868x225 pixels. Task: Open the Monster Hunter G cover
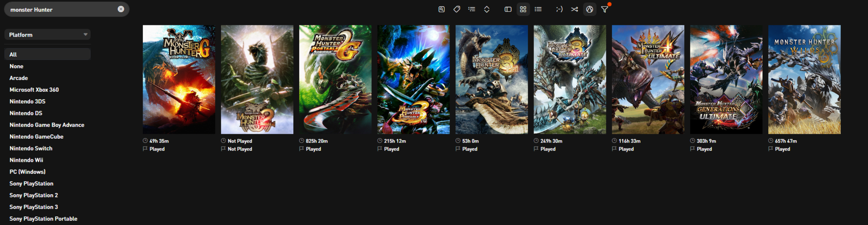coord(179,80)
